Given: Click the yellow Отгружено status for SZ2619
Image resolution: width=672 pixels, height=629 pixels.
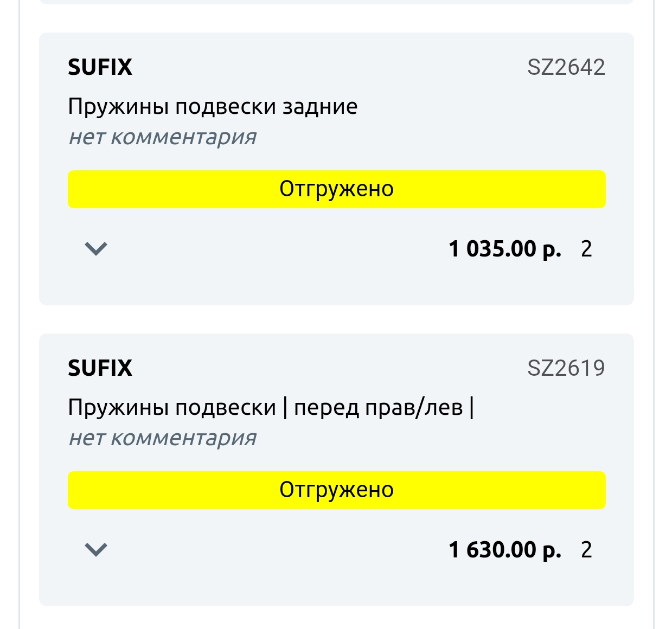Looking at the screenshot, I should click(x=336, y=490).
